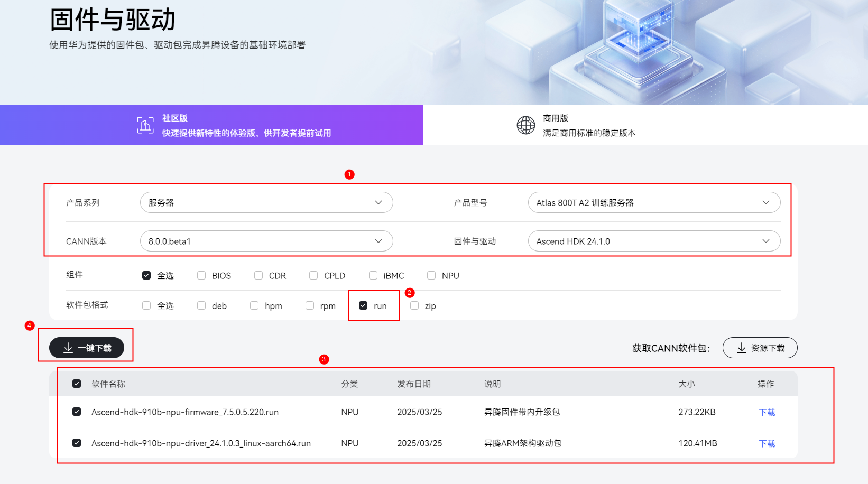Click the download icon on 一键下载 button
The height and width of the screenshot is (484, 868).
(x=67, y=347)
